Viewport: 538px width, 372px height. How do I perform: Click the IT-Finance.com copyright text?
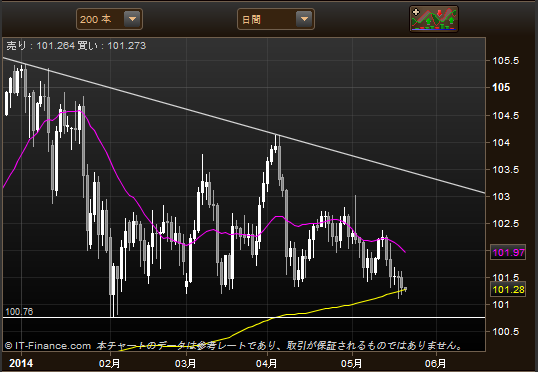click(48, 346)
